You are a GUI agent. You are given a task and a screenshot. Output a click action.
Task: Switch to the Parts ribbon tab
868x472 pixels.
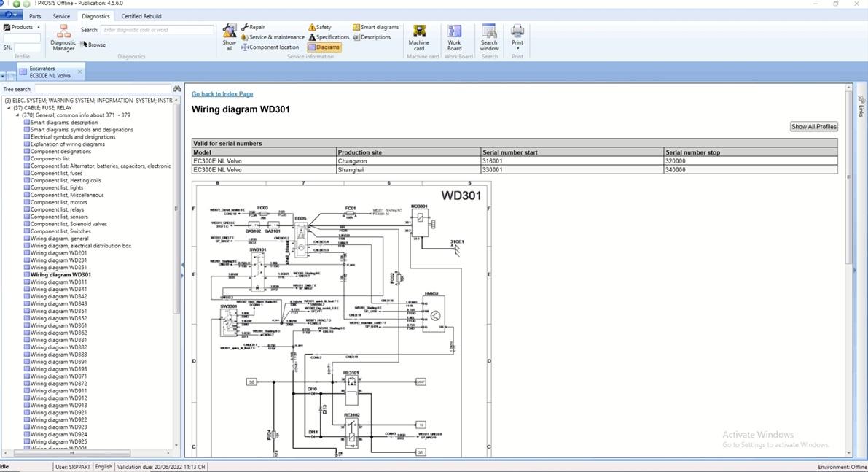pyautogui.click(x=35, y=16)
